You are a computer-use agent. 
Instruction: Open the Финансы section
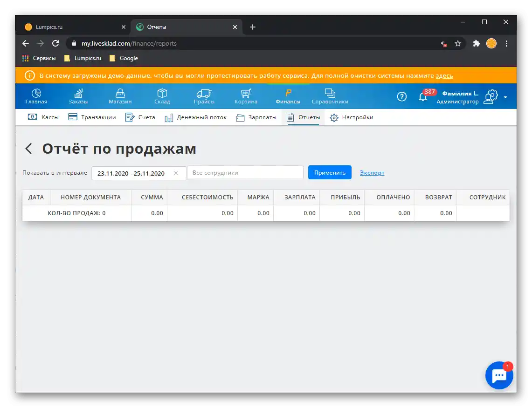pyautogui.click(x=288, y=96)
